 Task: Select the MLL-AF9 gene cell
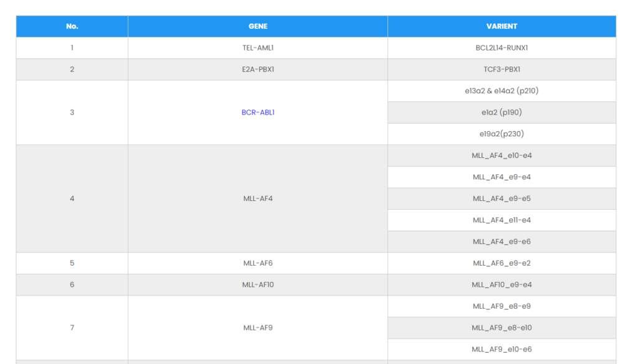click(258, 328)
